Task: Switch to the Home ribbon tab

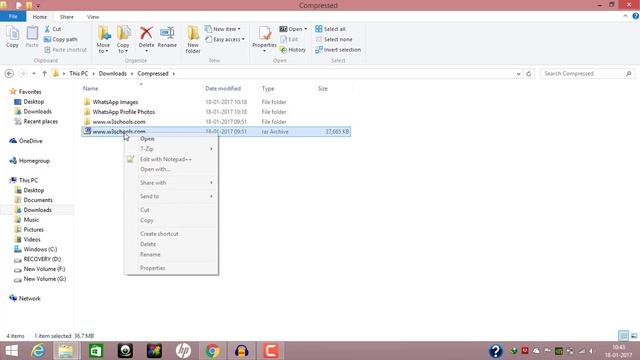Action: [40, 17]
